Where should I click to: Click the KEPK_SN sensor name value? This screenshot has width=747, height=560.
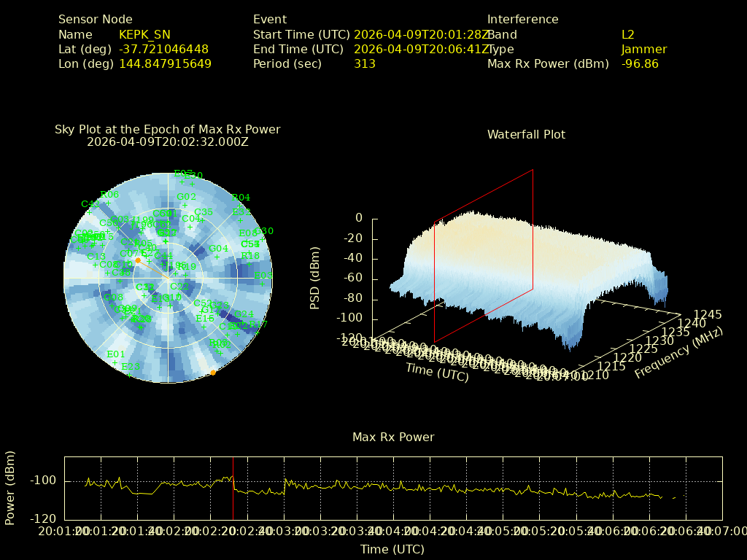click(144, 34)
